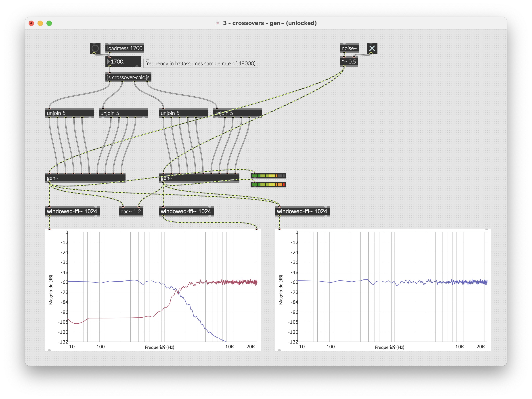Click the bang button object

pyautogui.click(x=95, y=48)
